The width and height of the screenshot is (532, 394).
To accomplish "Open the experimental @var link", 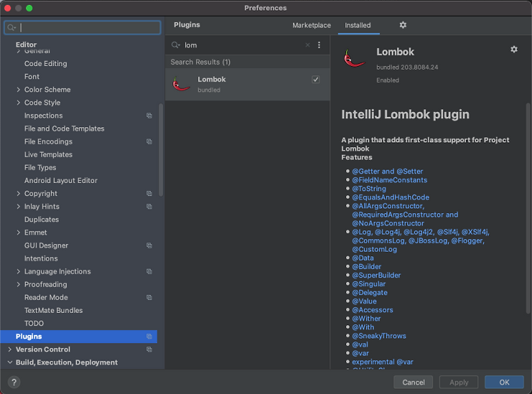I will (382, 362).
